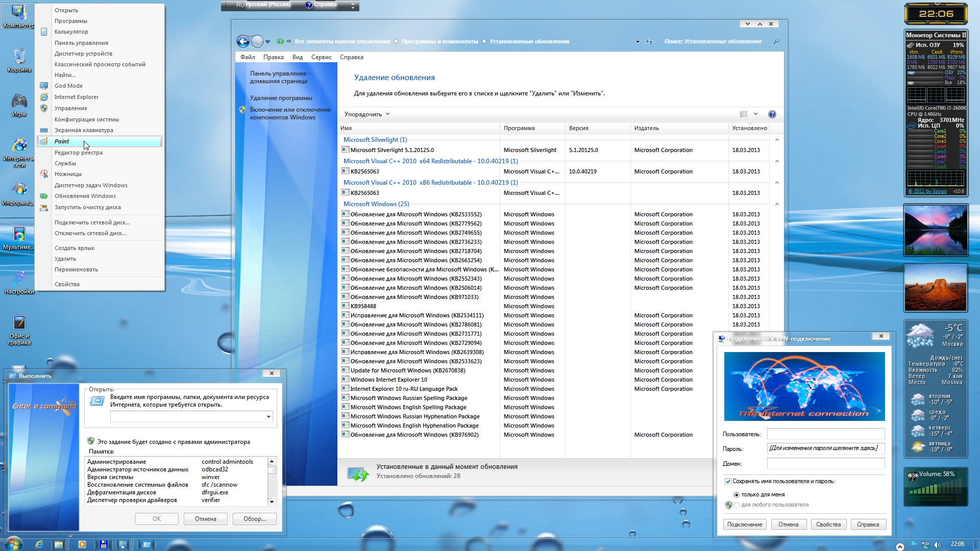Click the Обновления Windows icon in context menu
Screen dimensions: 980x551
tap(44, 196)
